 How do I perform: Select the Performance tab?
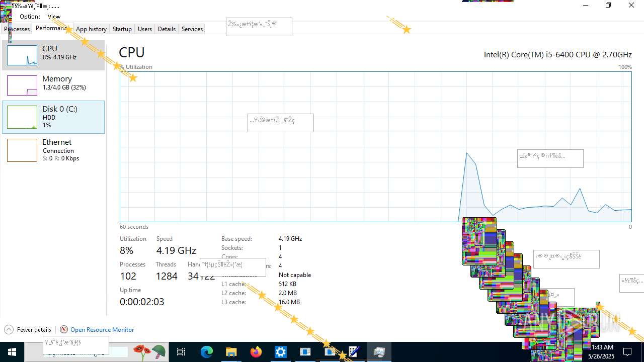point(53,29)
